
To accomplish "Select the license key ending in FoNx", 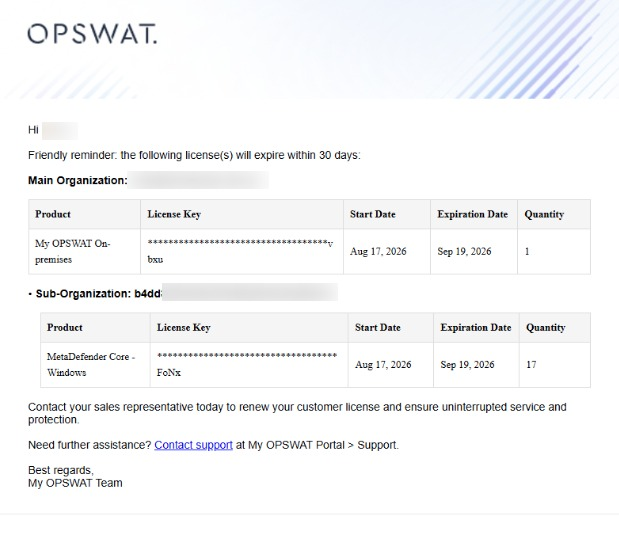I will point(247,364).
